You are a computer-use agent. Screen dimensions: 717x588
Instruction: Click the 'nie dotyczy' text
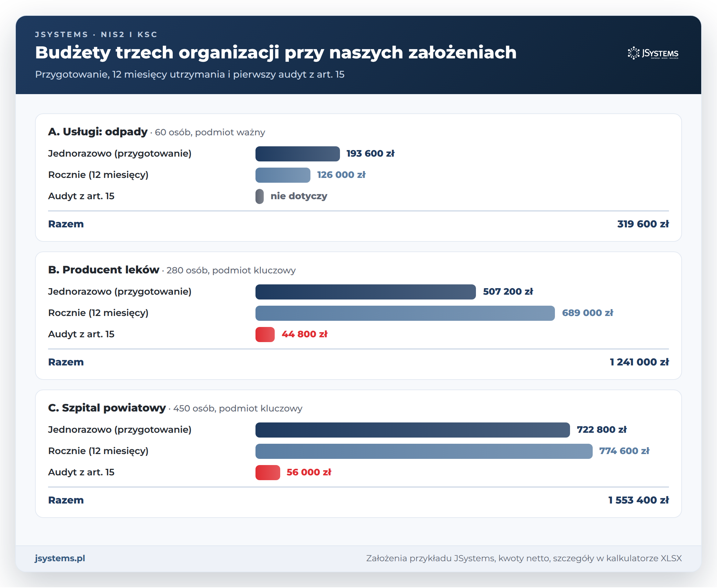click(299, 196)
